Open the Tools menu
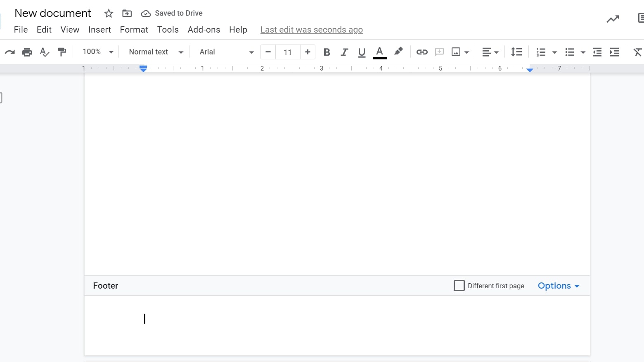 (168, 30)
